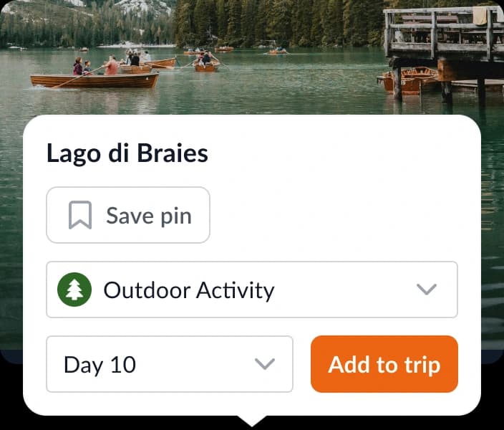Click the bookmark icon on Save pin

[x=80, y=215]
